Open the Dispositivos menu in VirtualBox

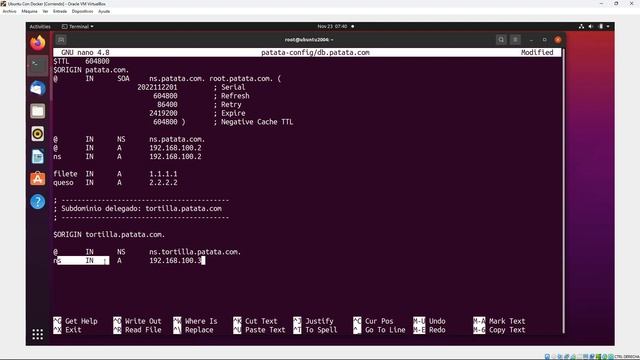pos(82,11)
